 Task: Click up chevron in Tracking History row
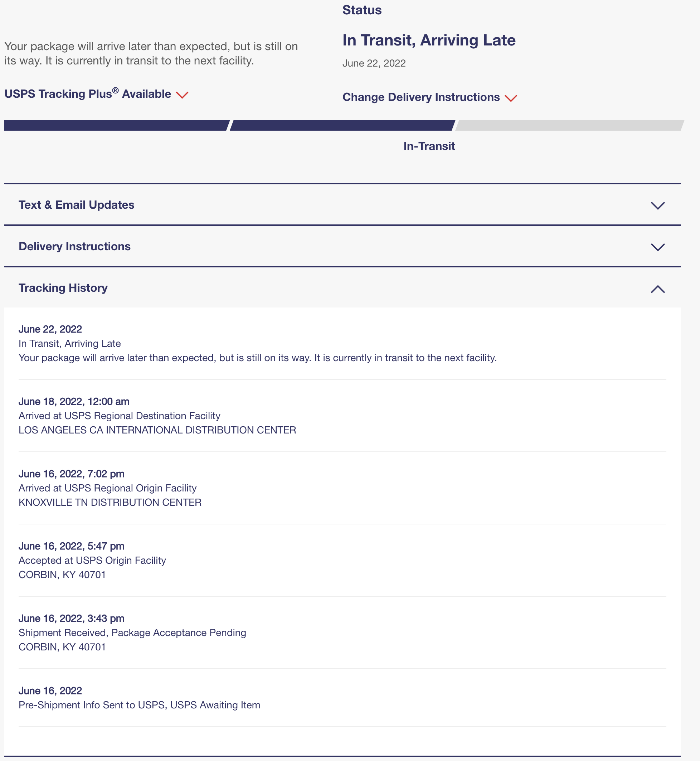[657, 289]
